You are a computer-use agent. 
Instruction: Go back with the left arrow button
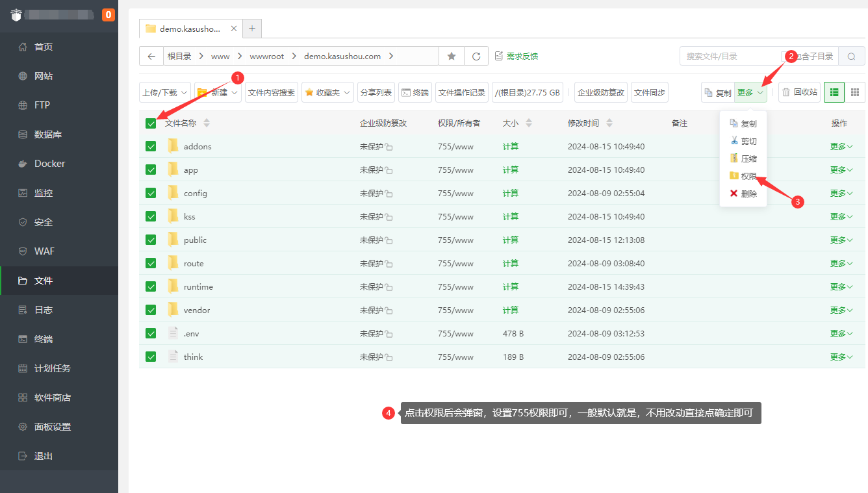(x=151, y=57)
